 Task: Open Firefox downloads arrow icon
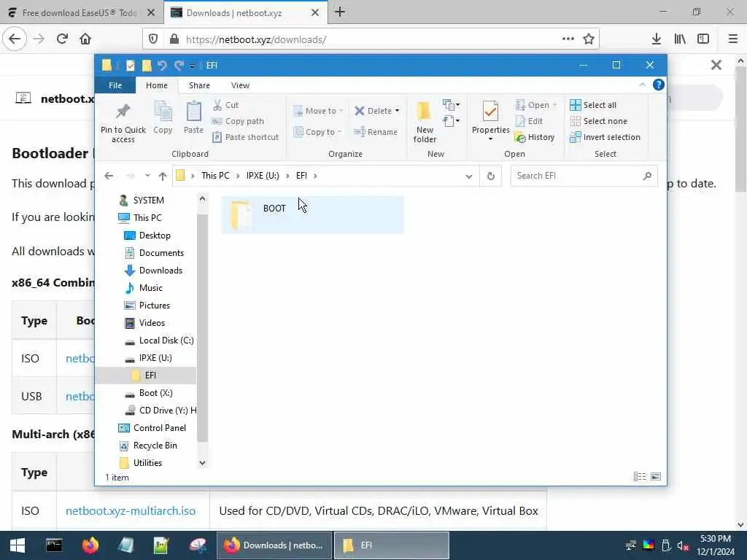(657, 39)
